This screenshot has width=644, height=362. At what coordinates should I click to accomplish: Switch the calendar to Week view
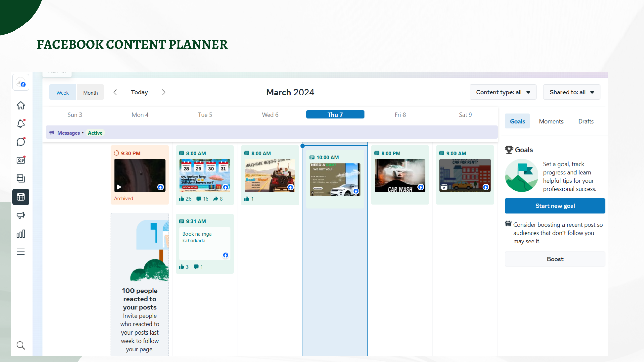coord(62,93)
